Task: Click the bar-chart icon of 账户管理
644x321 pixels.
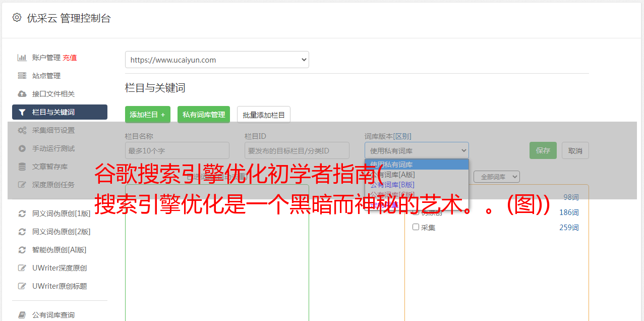Action: pyautogui.click(x=22, y=58)
